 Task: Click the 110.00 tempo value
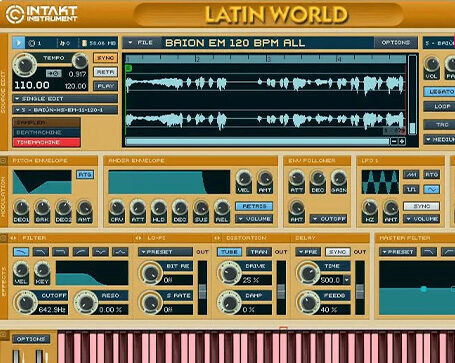32,85
